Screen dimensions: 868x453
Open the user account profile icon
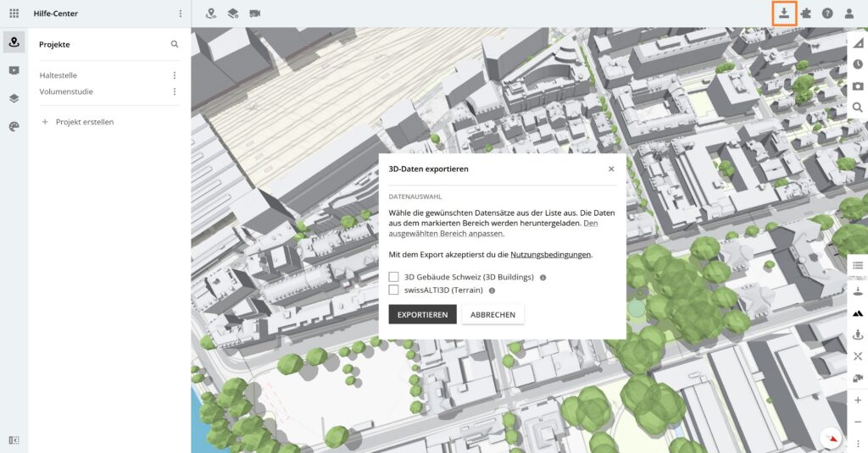[849, 14]
